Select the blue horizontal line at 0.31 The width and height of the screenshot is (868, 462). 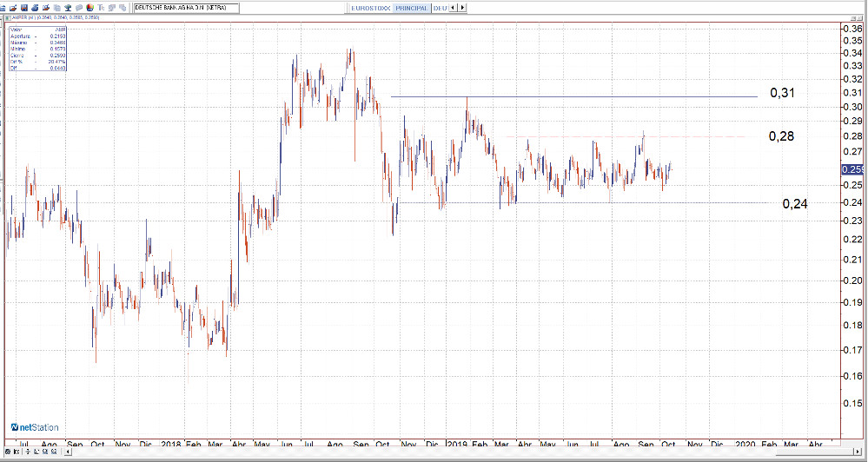click(x=574, y=96)
